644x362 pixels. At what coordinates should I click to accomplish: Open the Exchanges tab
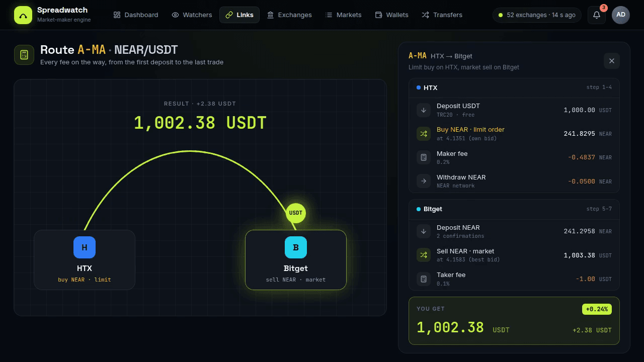pos(289,15)
